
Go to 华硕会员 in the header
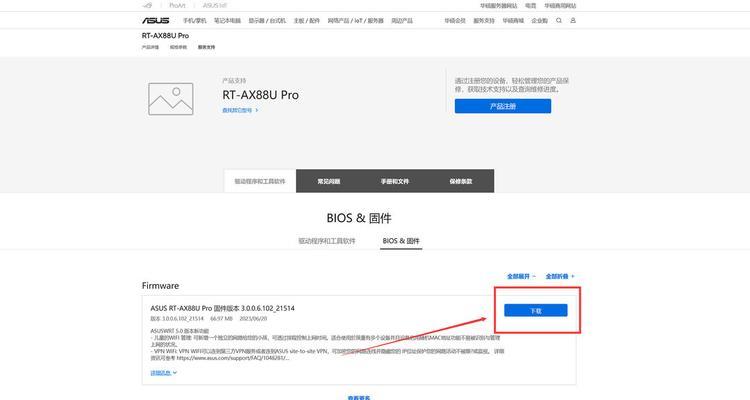(x=455, y=21)
